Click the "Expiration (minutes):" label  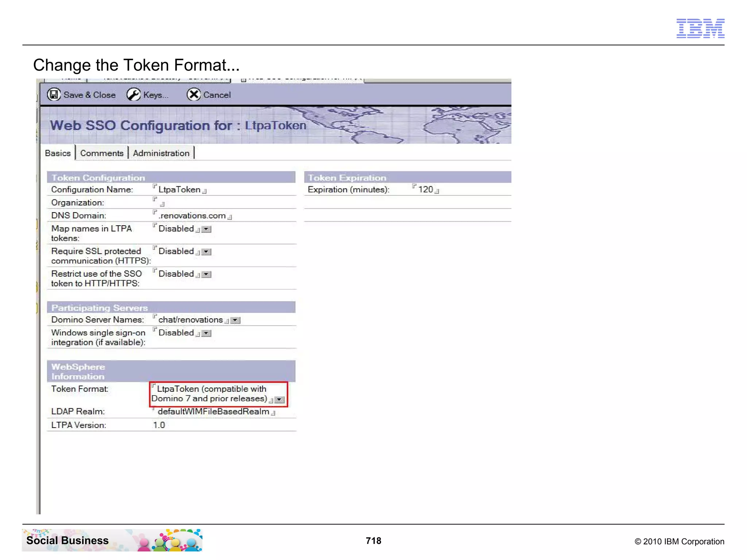pyautogui.click(x=349, y=190)
